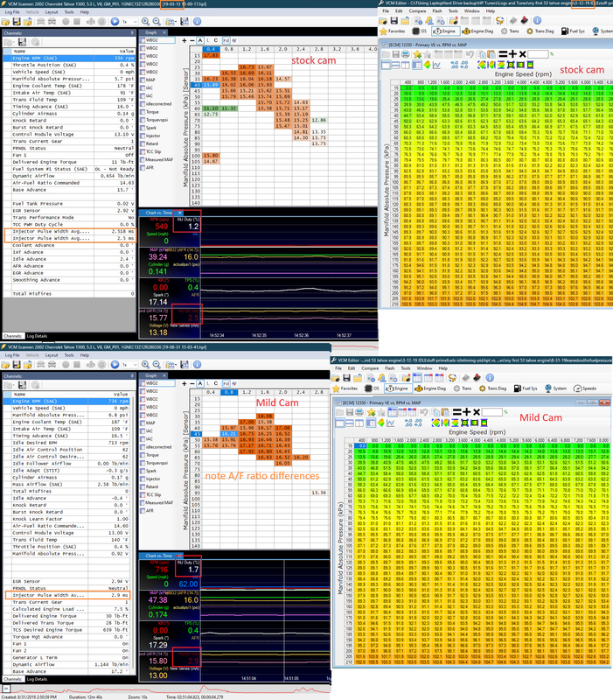613x700 pixels.
Task: Open layout dropdown in top VCM Scanner toolbar
Action: [171, 21]
